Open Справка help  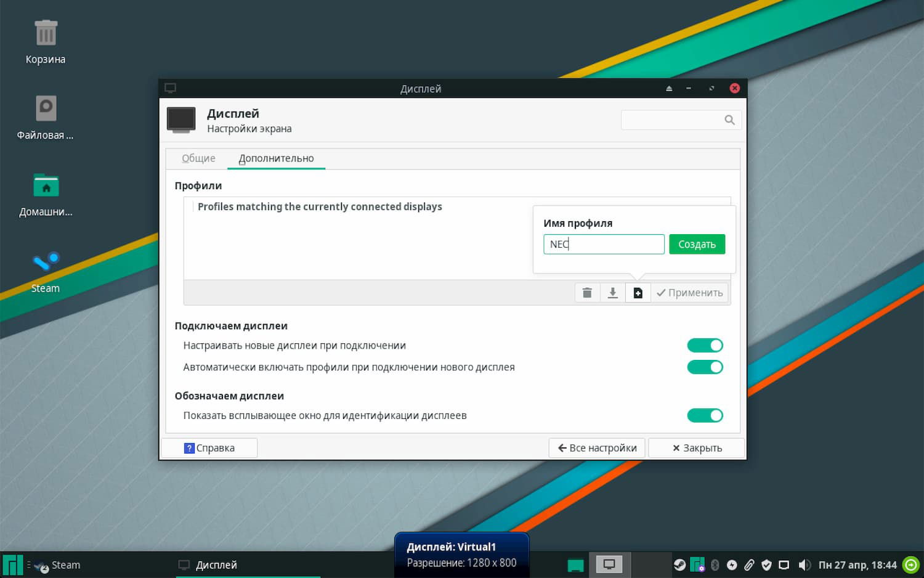click(209, 448)
